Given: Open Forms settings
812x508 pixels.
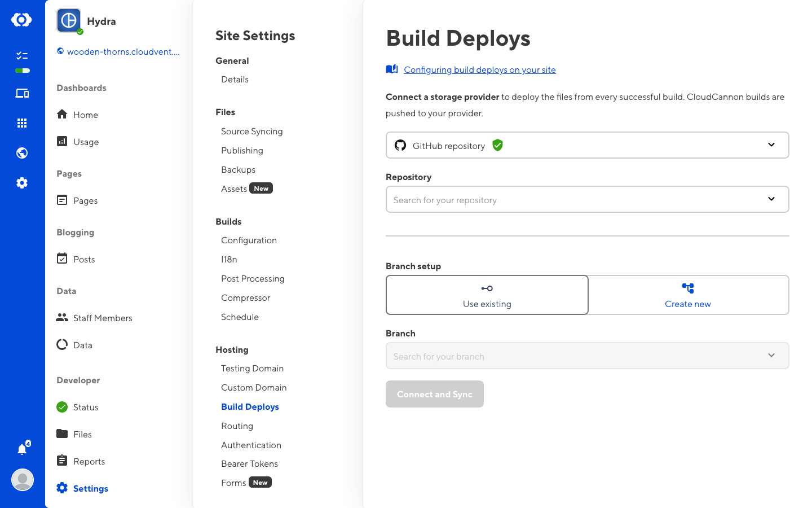Looking at the screenshot, I should 233,483.
